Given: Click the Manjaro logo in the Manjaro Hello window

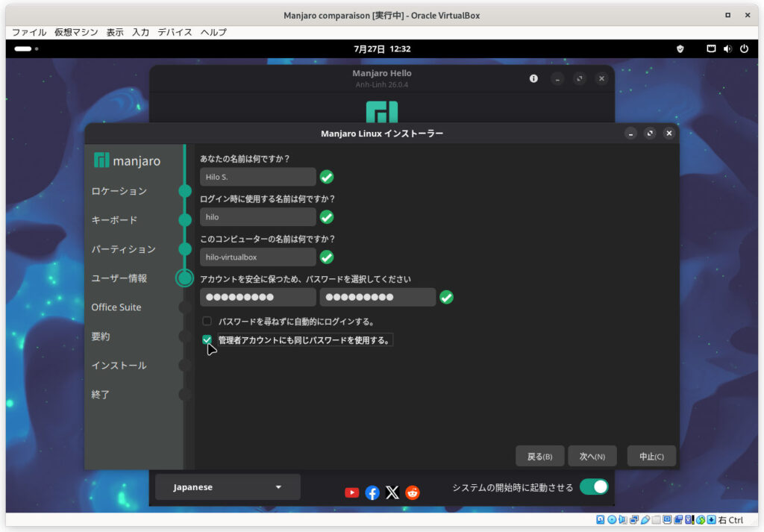Looking at the screenshot, I should pyautogui.click(x=382, y=112).
